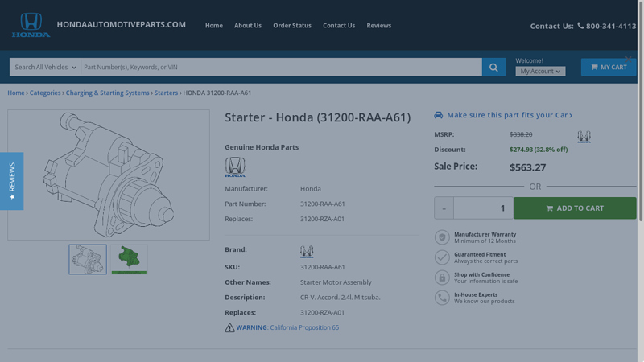Select the second green product thumbnail
This screenshot has height=362, width=644.
pyautogui.click(x=130, y=260)
